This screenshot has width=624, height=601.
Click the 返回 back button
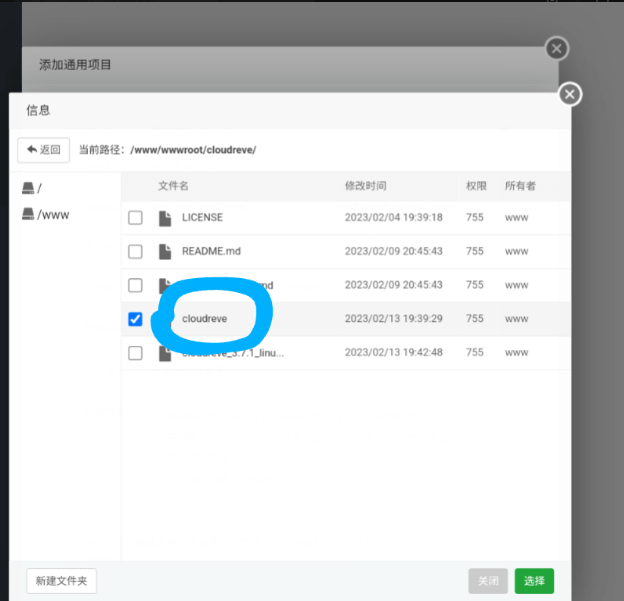43,150
